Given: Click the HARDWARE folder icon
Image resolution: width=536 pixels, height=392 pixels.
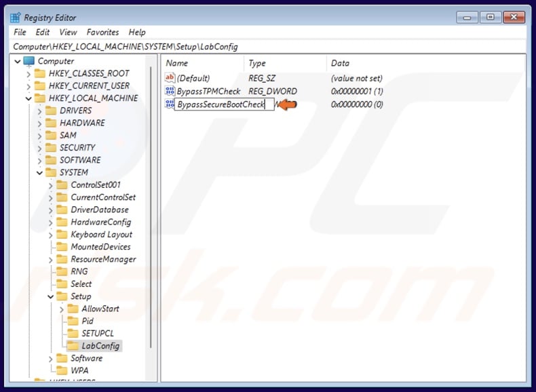Looking at the screenshot, I should [x=51, y=123].
